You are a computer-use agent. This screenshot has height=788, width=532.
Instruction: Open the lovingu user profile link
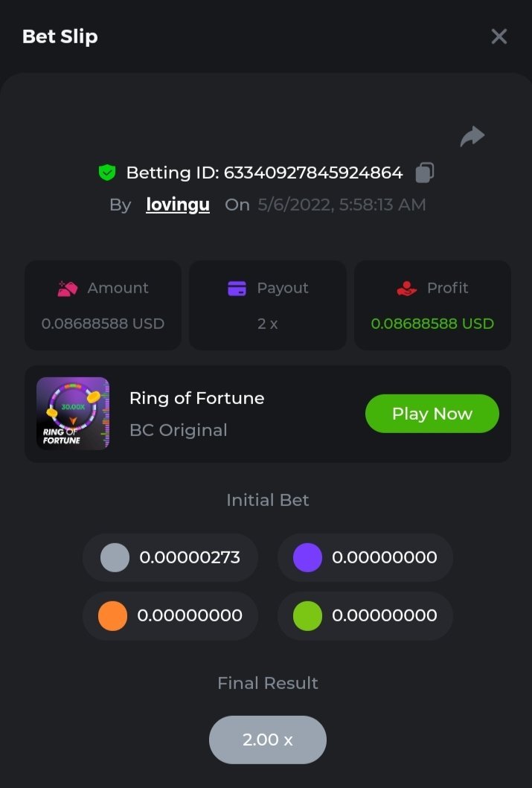click(178, 205)
